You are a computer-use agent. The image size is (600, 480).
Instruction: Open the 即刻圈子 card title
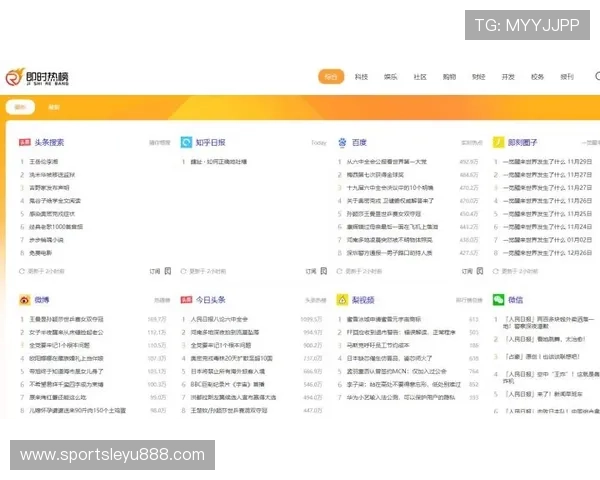pos(523,142)
